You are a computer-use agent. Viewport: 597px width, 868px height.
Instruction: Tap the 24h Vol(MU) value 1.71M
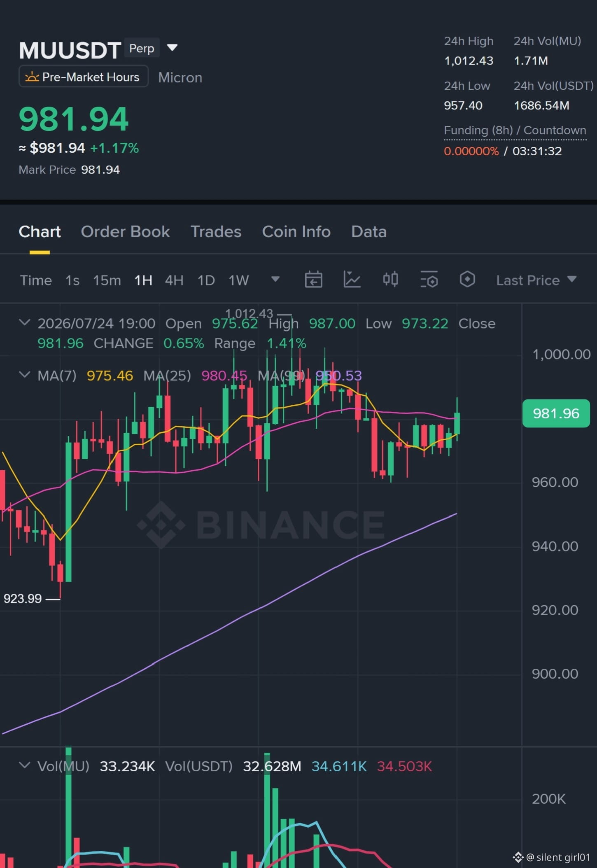pos(531,61)
